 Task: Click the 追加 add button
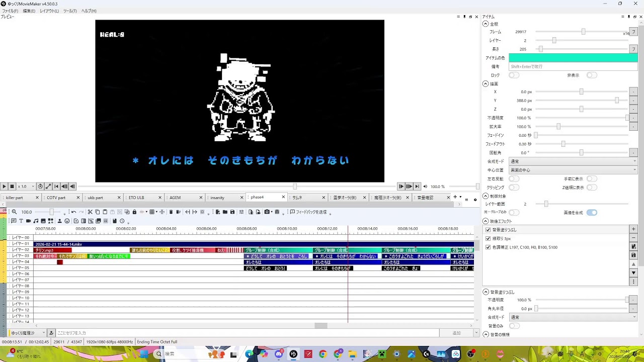tap(456, 333)
